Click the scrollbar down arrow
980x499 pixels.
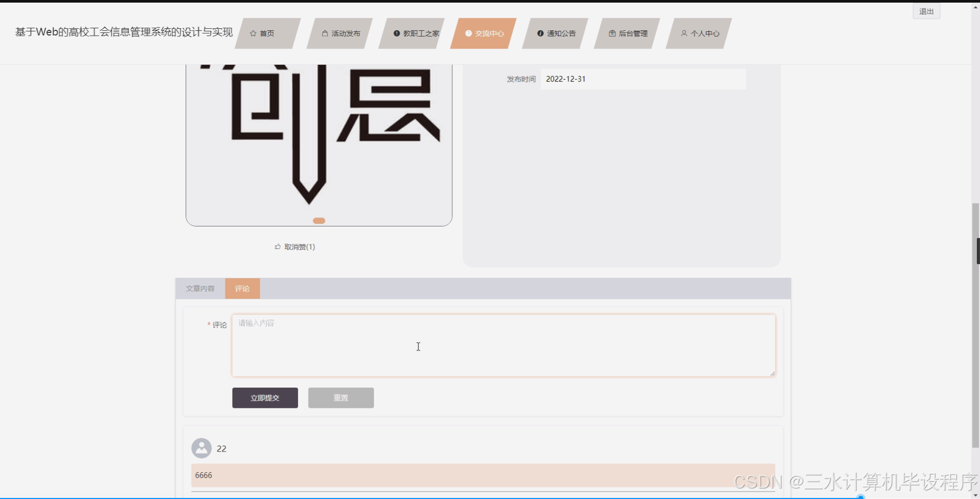976,495
